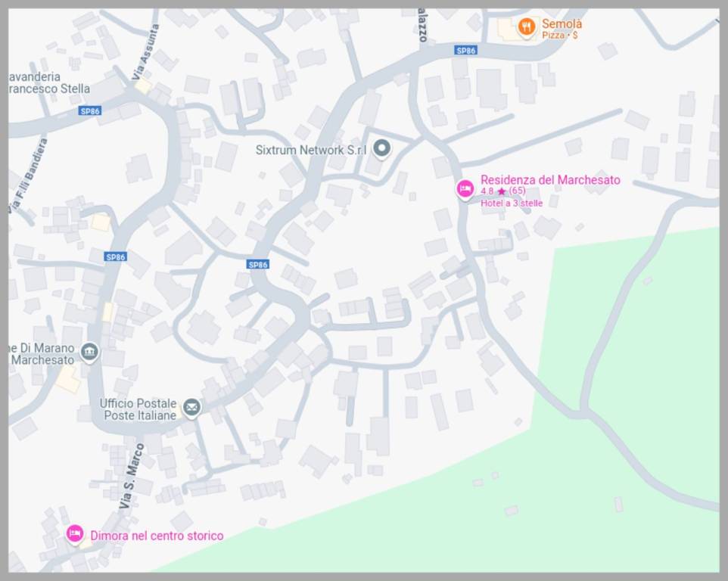Select the Dimora nel centro storico bed icon
This screenshot has height=581, width=728.
click(x=74, y=534)
